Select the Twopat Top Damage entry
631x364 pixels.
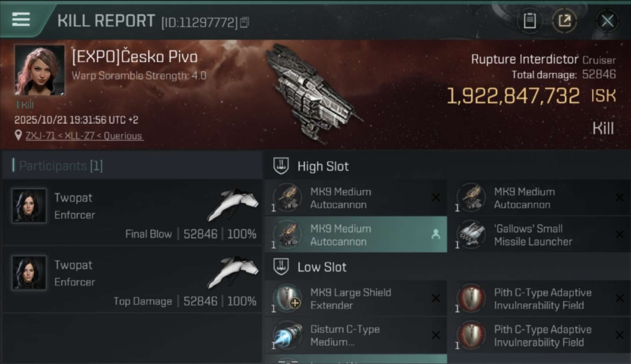pyautogui.click(x=131, y=279)
